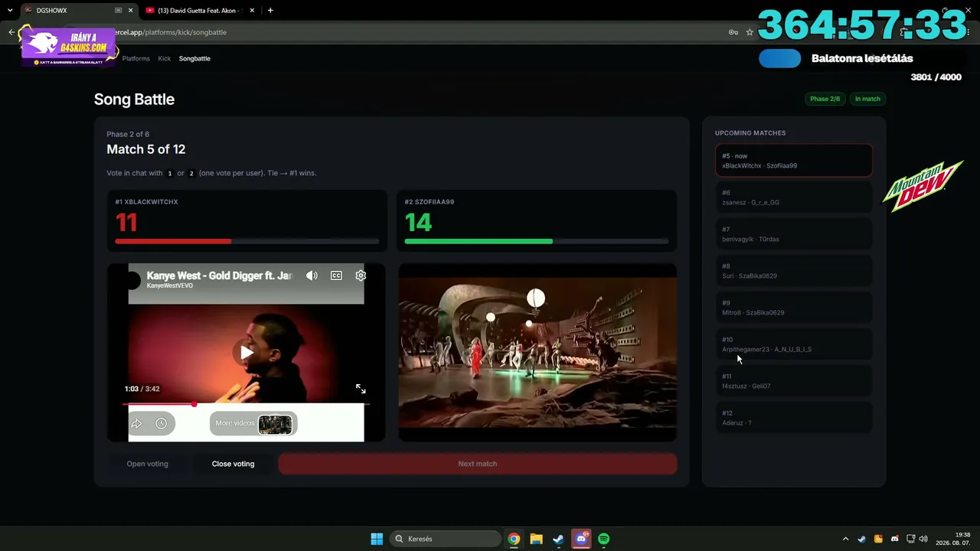This screenshot has width=980, height=551.
Task: Close the David Guetta YouTube tab
Action: 252,11
